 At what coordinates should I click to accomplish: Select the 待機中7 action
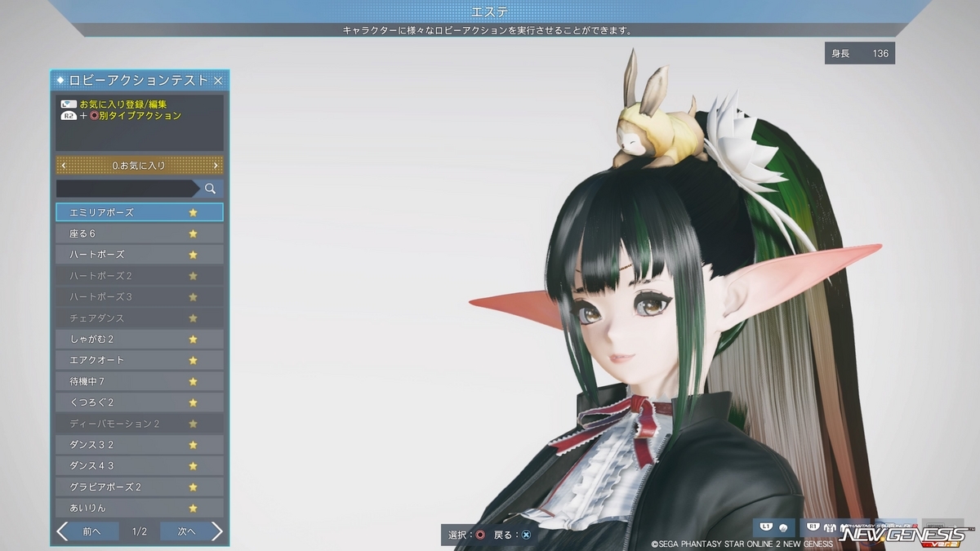140,381
